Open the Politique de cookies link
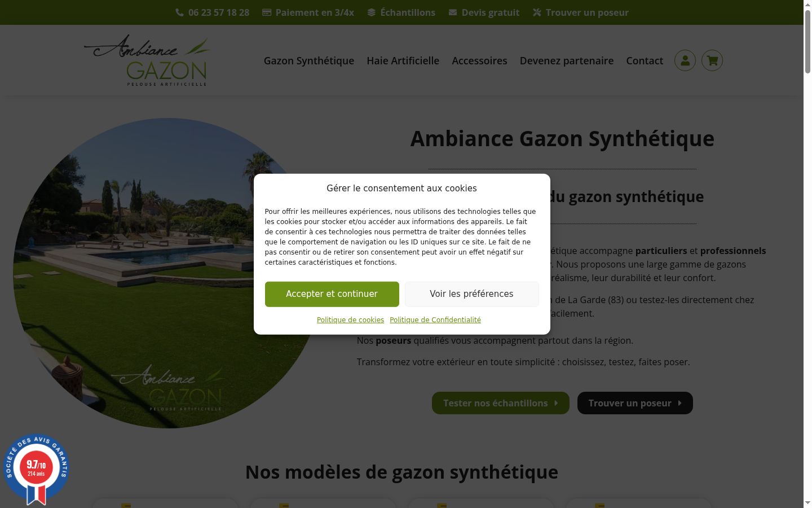The width and height of the screenshot is (812, 508). coord(350,320)
